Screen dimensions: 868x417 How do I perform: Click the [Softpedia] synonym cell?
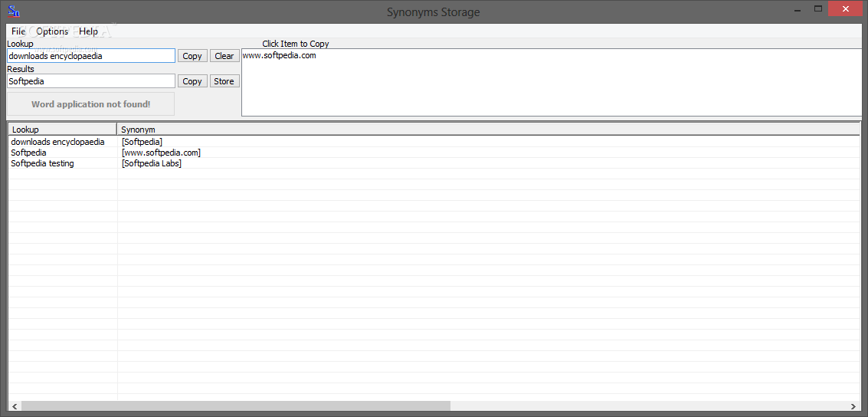point(142,142)
